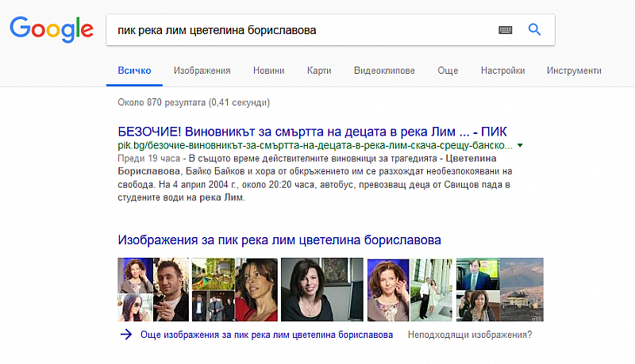
Task: Click arrow icon beside Още изображения link
Action: coord(125,335)
